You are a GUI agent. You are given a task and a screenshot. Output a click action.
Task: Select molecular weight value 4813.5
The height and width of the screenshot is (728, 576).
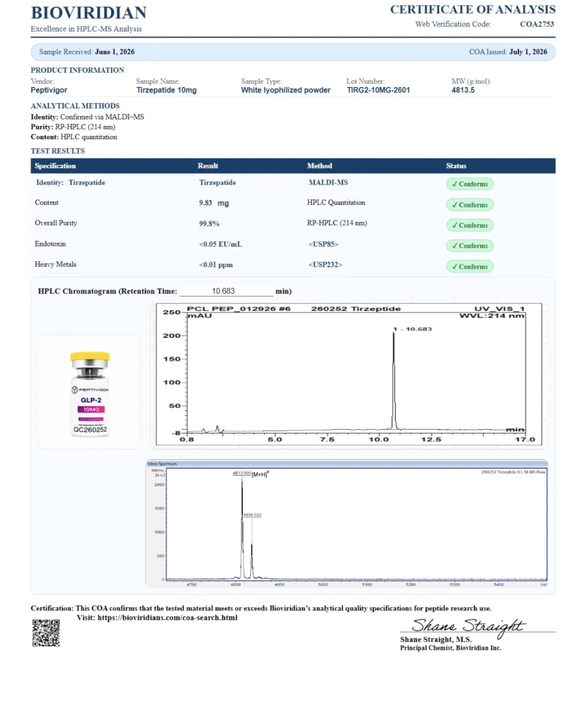(463, 90)
